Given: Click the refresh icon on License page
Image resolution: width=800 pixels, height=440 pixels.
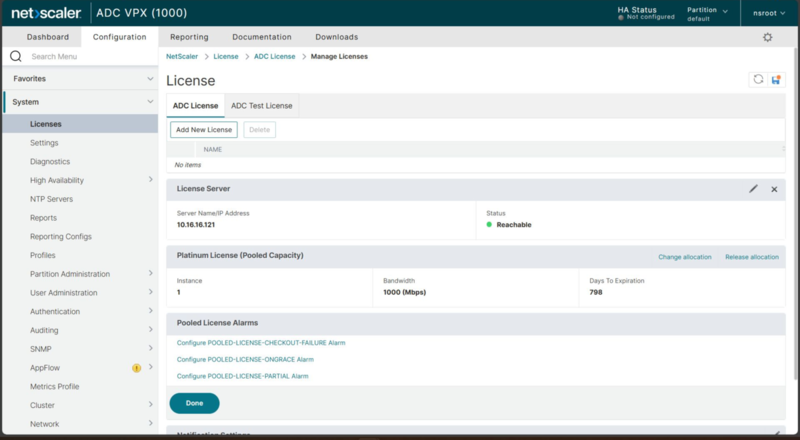Looking at the screenshot, I should pyautogui.click(x=758, y=80).
